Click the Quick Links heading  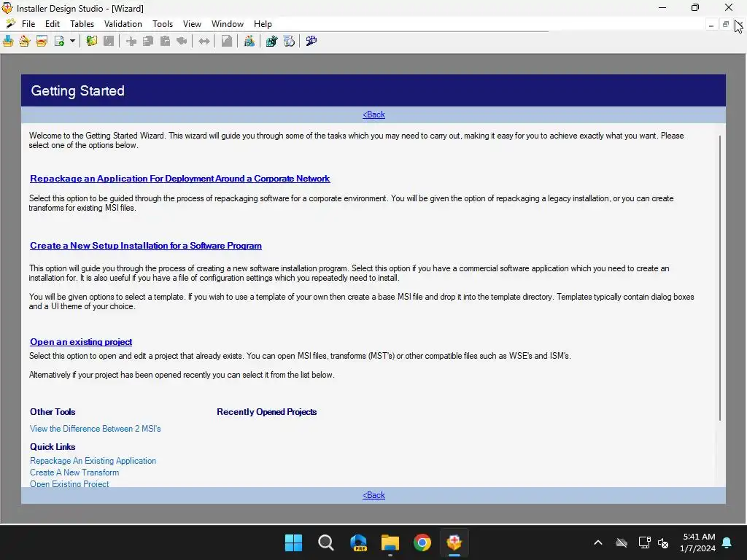click(53, 447)
